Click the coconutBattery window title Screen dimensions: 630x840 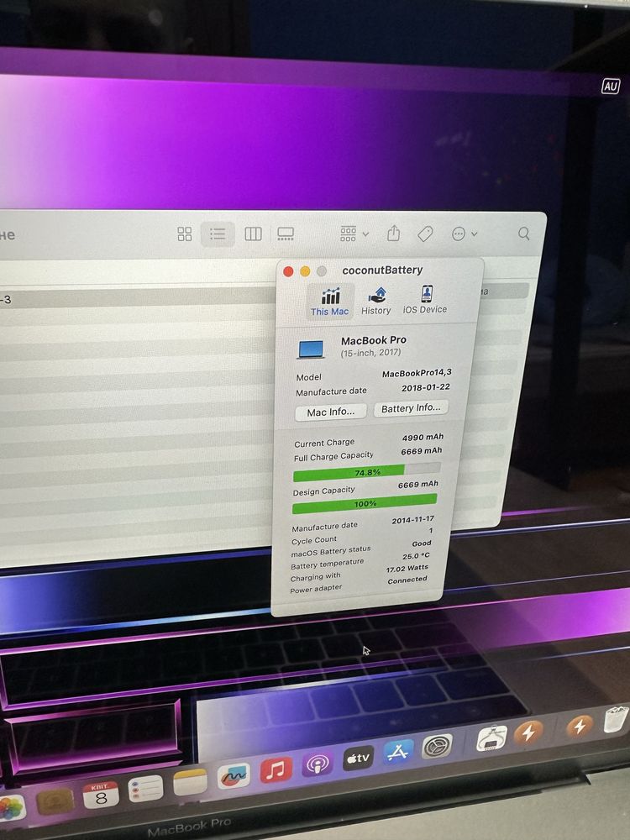click(x=382, y=270)
